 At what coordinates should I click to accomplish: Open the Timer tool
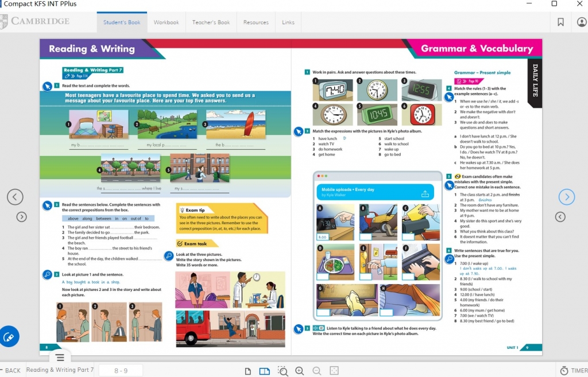tap(574, 371)
